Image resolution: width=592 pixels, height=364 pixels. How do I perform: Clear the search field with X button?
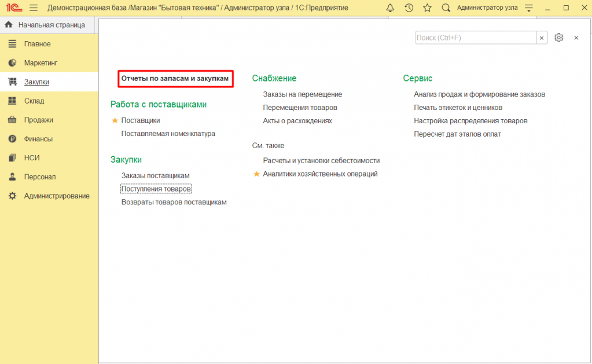542,38
